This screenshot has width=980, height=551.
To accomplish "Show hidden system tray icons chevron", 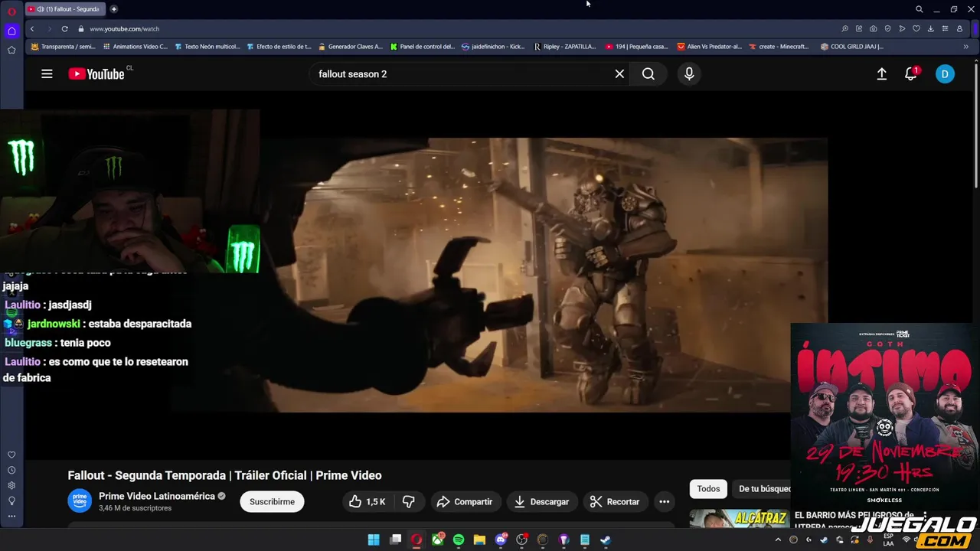I will pyautogui.click(x=778, y=540).
